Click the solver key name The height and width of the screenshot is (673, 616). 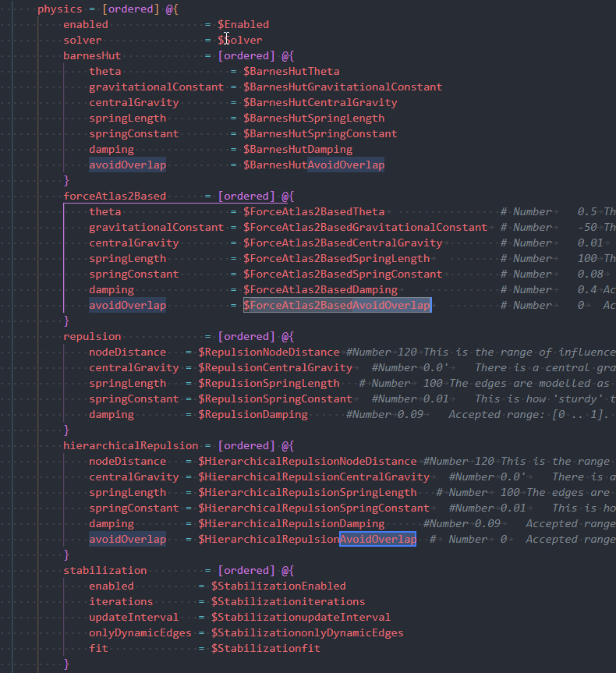click(83, 40)
